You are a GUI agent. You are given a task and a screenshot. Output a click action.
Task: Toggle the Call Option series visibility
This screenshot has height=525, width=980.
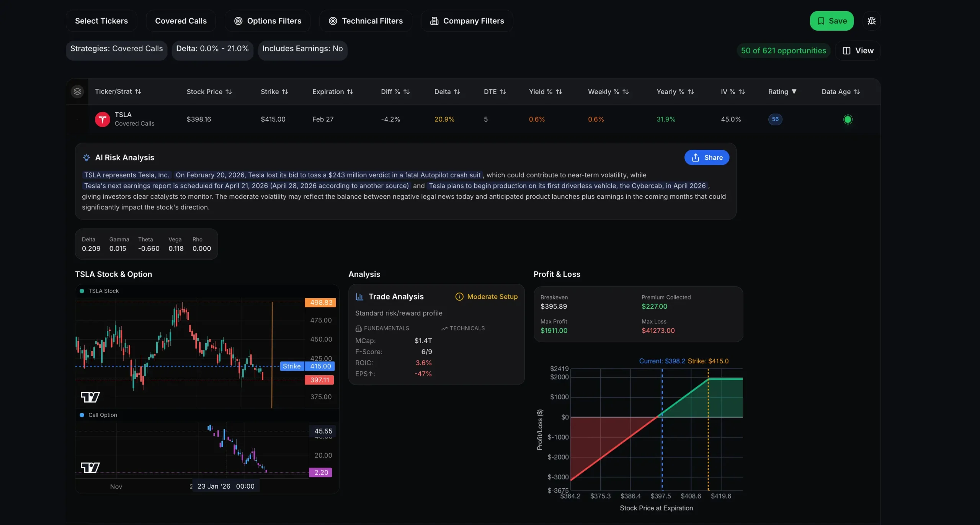(x=81, y=415)
